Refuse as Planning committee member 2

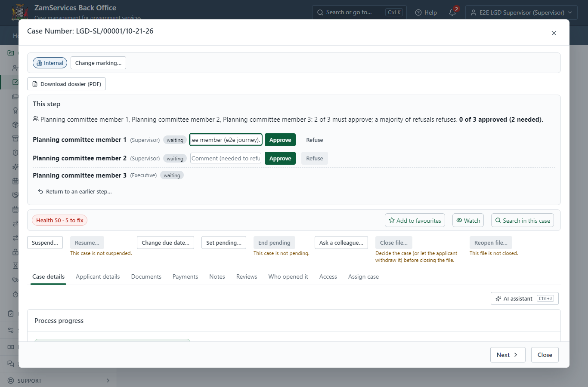(x=315, y=158)
